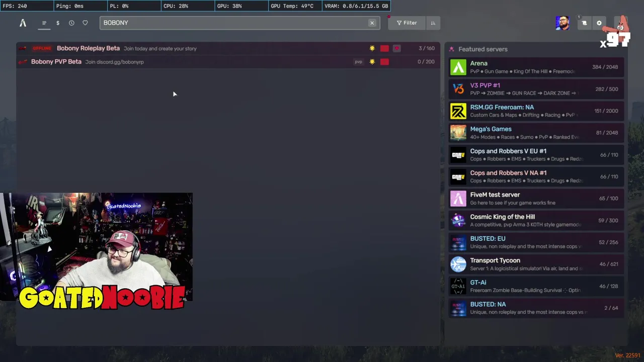This screenshot has width=644, height=362.
Task: Open the V3 PVP #1 featured server
Action: (x=536, y=89)
